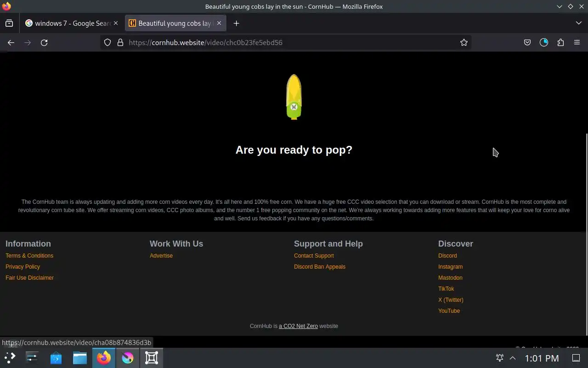Go back with the back arrow
The width and height of the screenshot is (588, 368).
(11, 42)
